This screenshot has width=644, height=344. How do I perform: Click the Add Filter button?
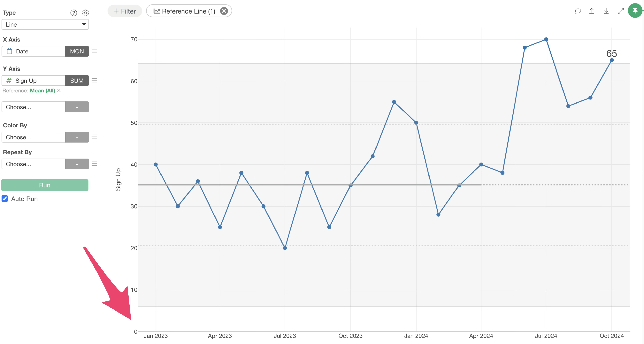(124, 11)
